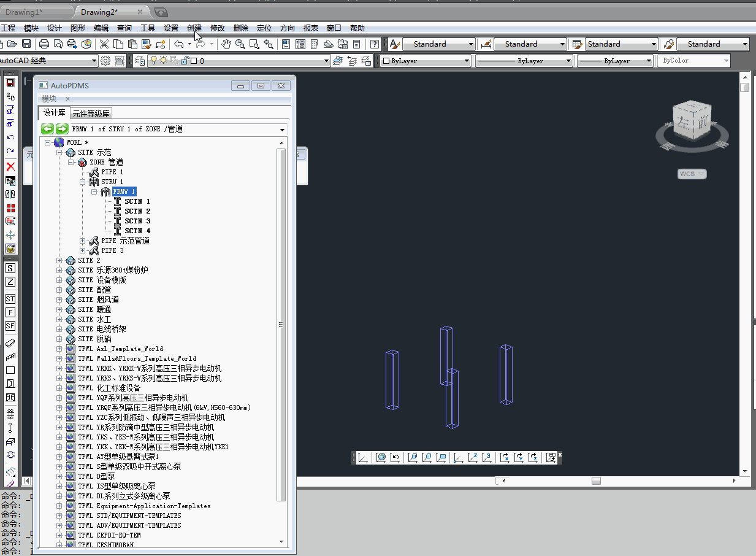Open the 定位 menu

(x=264, y=28)
